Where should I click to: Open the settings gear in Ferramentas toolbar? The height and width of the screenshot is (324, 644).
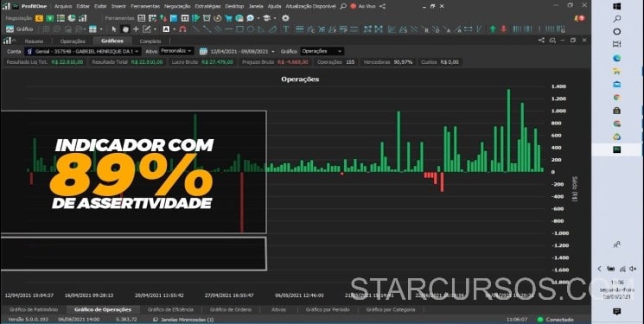point(285,18)
